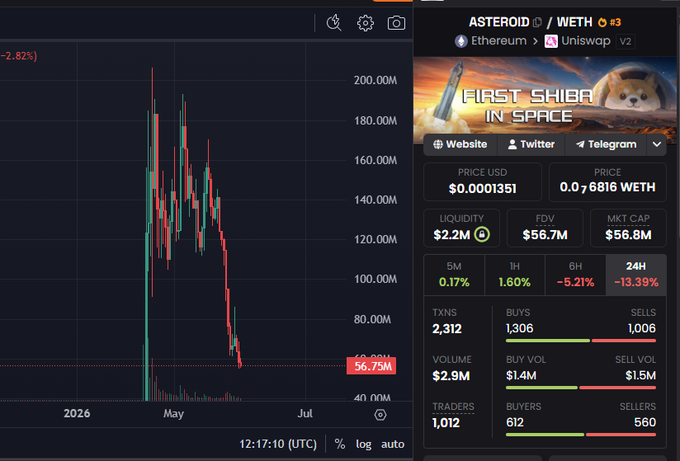Image resolution: width=680 pixels, height=461 pixels.
Task: Click the MKT CAP $56.8M box
Action: (x=628, y=228)
